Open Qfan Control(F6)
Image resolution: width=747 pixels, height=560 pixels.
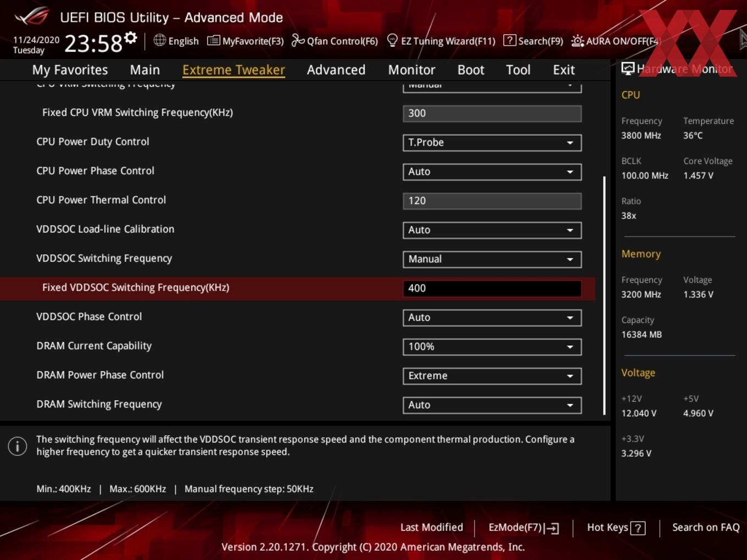[x=342, y=41]
